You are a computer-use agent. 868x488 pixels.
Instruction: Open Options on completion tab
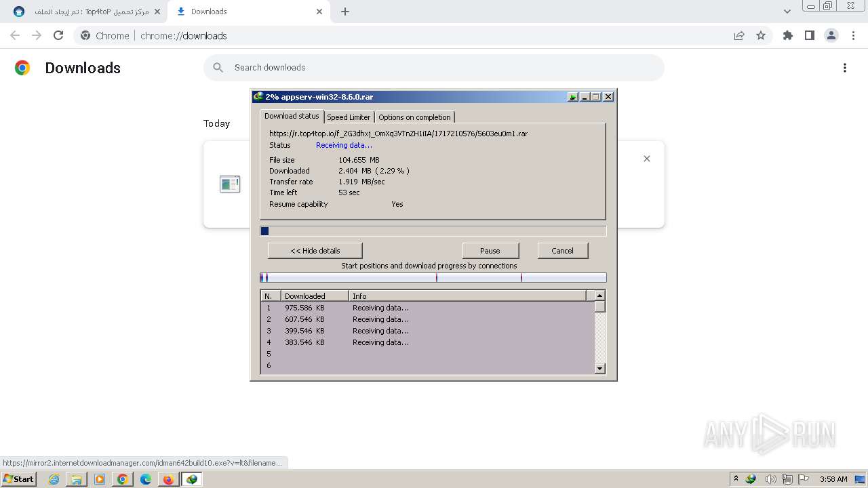[x=414, y=117]
